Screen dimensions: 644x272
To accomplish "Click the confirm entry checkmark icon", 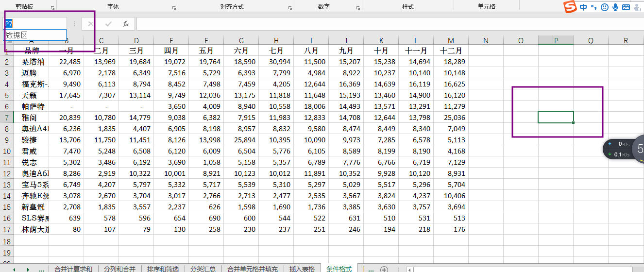I will [108, 23].
